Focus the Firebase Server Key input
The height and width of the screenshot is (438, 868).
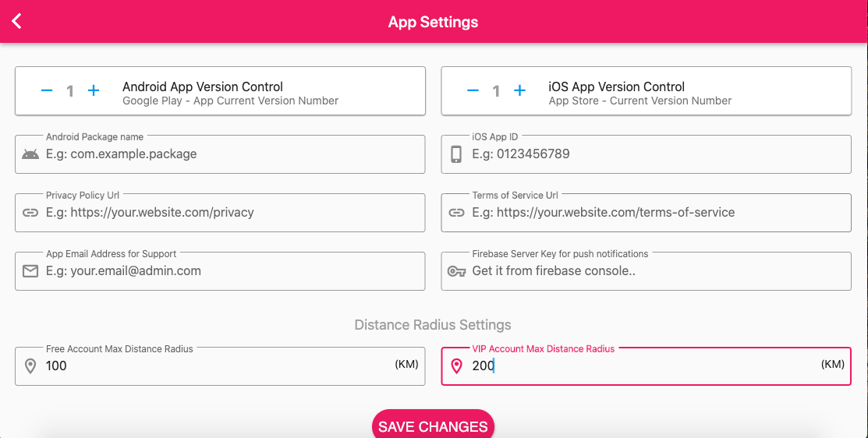coord(655,271)
